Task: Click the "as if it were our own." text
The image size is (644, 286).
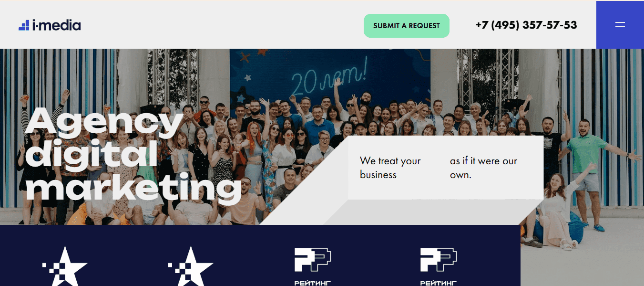Action: coord(483,168)
